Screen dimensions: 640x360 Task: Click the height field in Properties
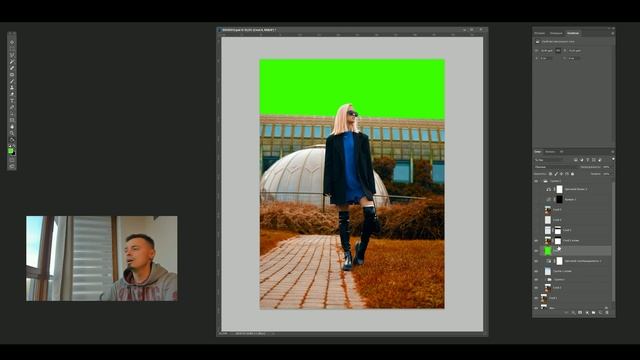575,51
